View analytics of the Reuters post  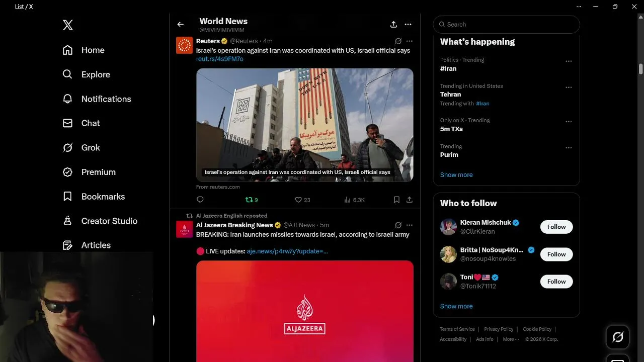pos(354,200)
